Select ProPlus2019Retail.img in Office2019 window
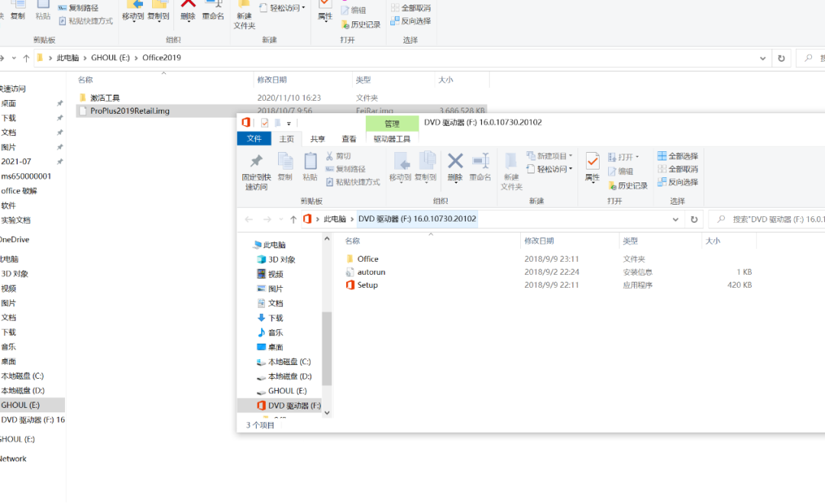Screen dimensions: 825x504 click(x=129, y=111)
